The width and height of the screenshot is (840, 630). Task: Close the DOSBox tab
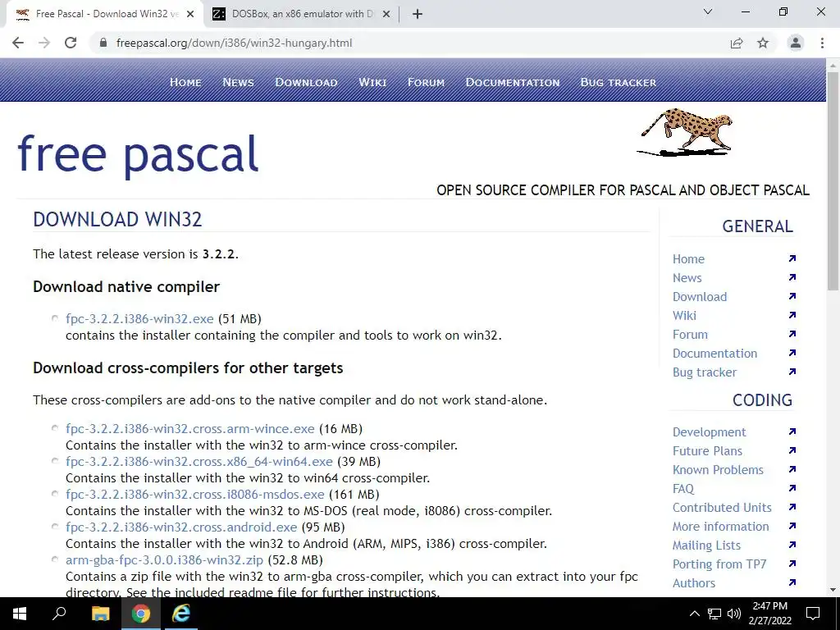tap(386, 15)
